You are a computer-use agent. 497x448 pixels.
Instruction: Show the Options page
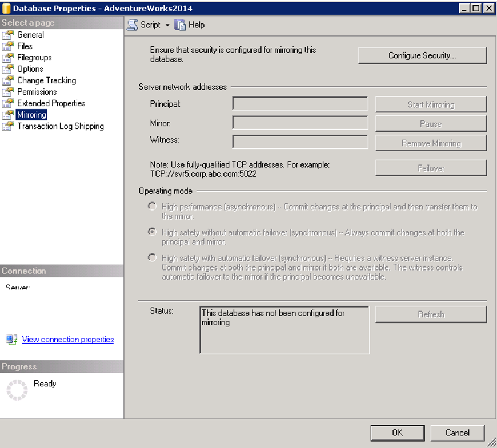[30, 68]
